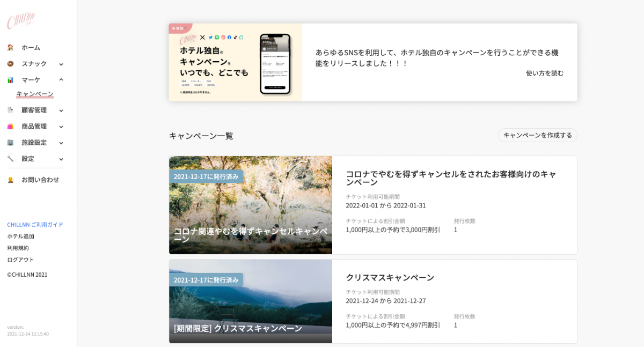This screenshot has height=347, width=644.
Task: Click the support person icon beside お問い合わせ
Action: point(10,180)
